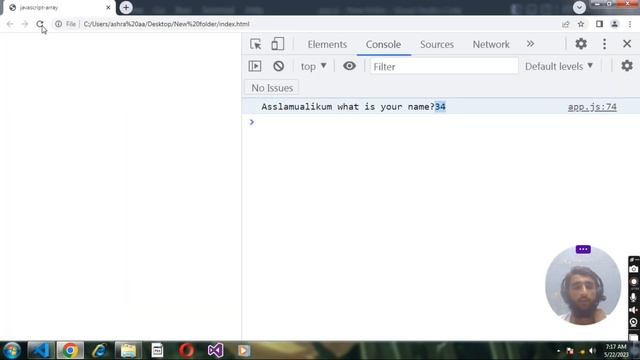Open the media player taskbar icon

click(244, 351)
